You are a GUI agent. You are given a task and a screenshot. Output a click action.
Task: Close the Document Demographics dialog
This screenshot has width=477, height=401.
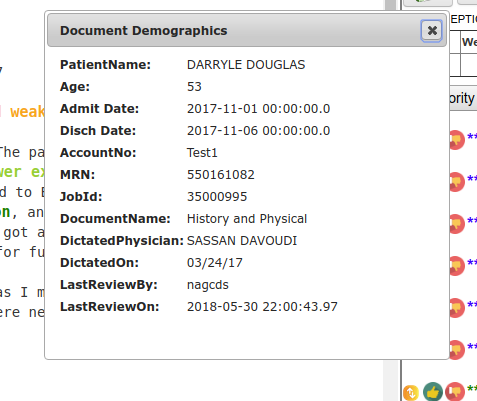tap(432, 31)
